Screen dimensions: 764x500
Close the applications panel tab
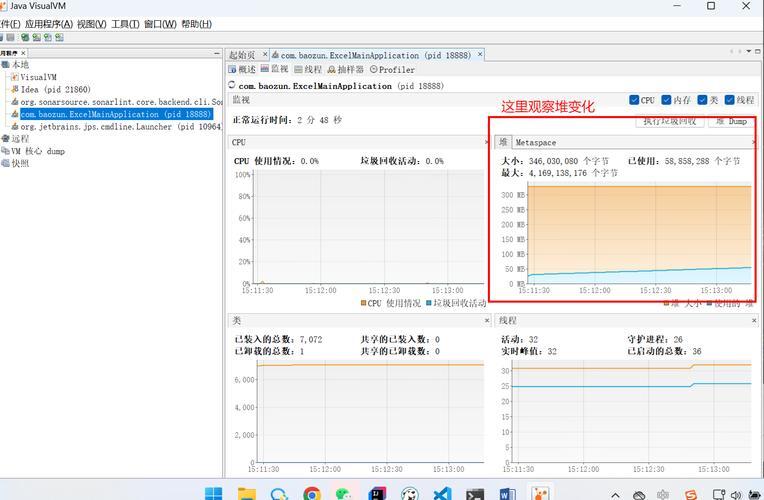pyautogui.click(x=23, y=53)
